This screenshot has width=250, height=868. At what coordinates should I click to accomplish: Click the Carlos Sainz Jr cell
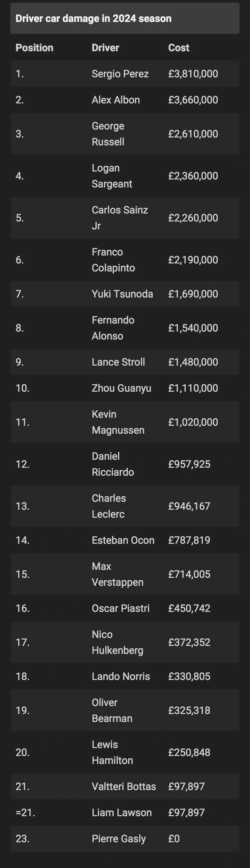[120, 218]
